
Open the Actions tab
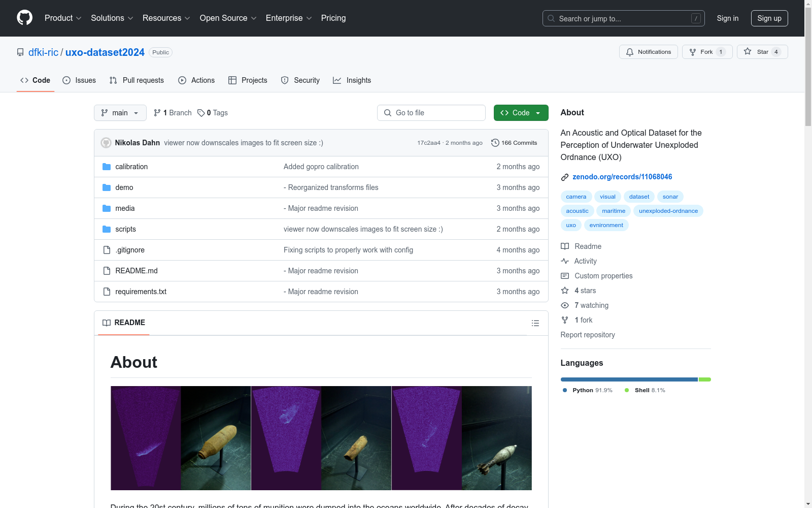pos(196,80)
